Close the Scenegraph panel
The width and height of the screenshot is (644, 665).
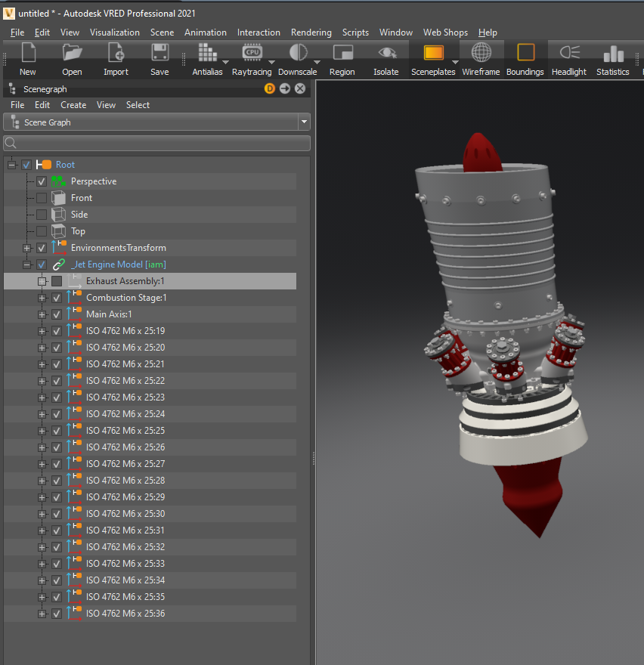[x=300, y=89]
